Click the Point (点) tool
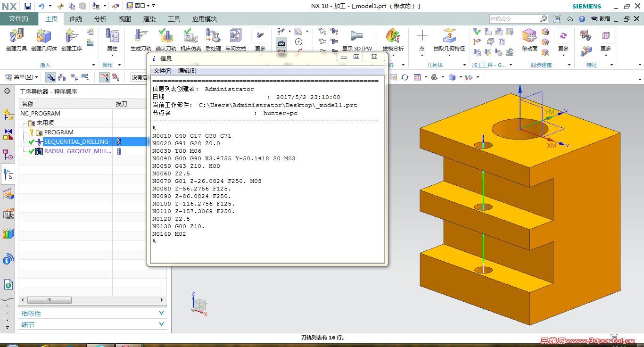This screenshot has height=347, width=644. pyautogui.click(x=422, y=39)
